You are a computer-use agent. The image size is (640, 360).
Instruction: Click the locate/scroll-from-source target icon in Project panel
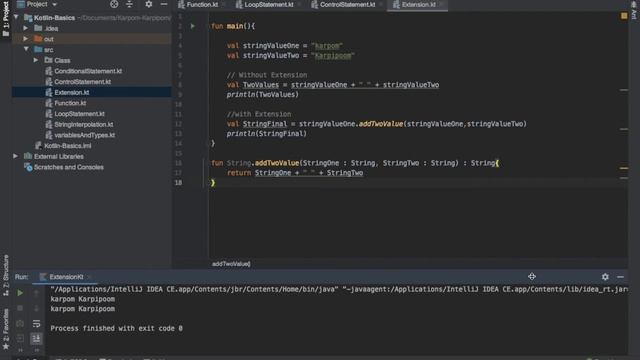point(114,4)
